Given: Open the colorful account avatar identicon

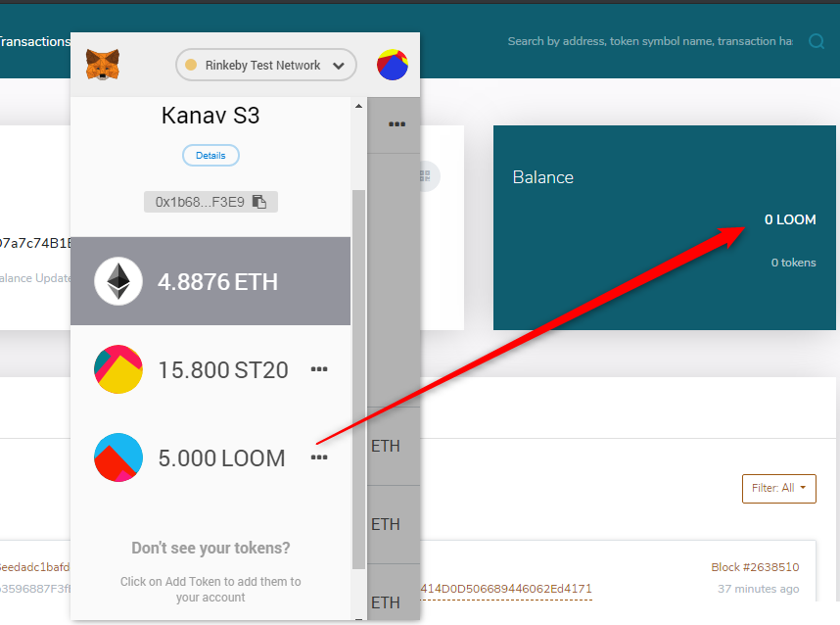Looking at the screenshot, I should 392,65.
